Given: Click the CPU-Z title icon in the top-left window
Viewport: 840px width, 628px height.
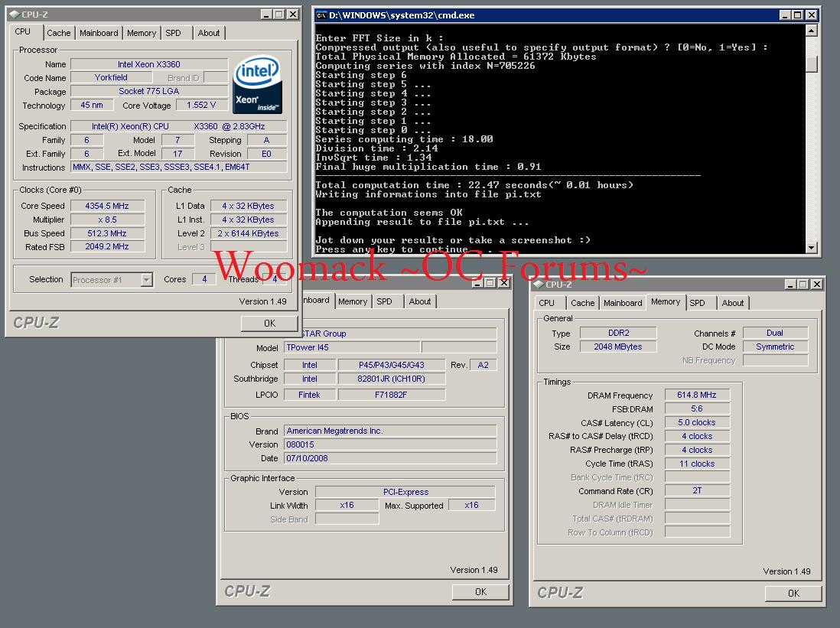Looking at the screenshot, I should (15, 15).
